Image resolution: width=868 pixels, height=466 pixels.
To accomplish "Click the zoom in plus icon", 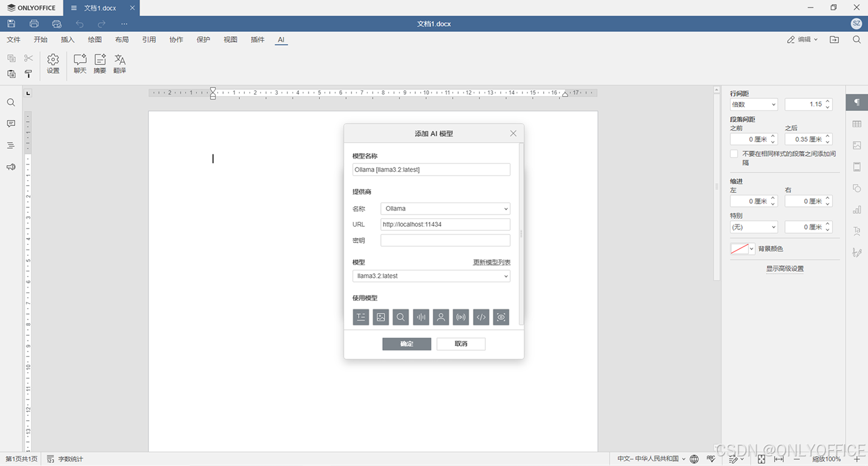I will tap(857, 459).
